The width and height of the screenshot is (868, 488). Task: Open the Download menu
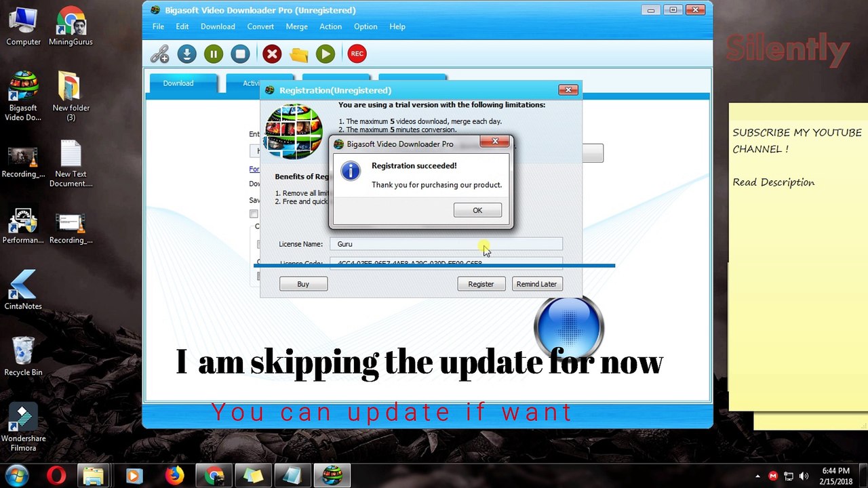(x=218, y=26)
